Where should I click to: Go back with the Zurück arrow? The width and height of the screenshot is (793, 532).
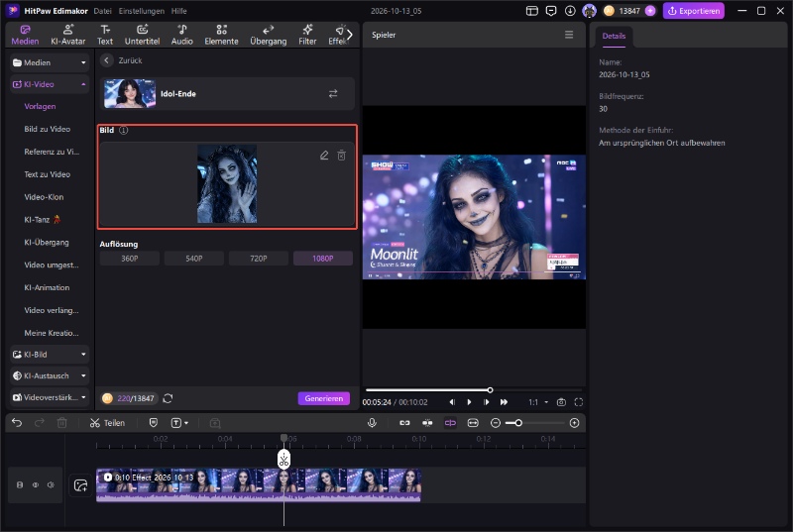tap(106, 60)
